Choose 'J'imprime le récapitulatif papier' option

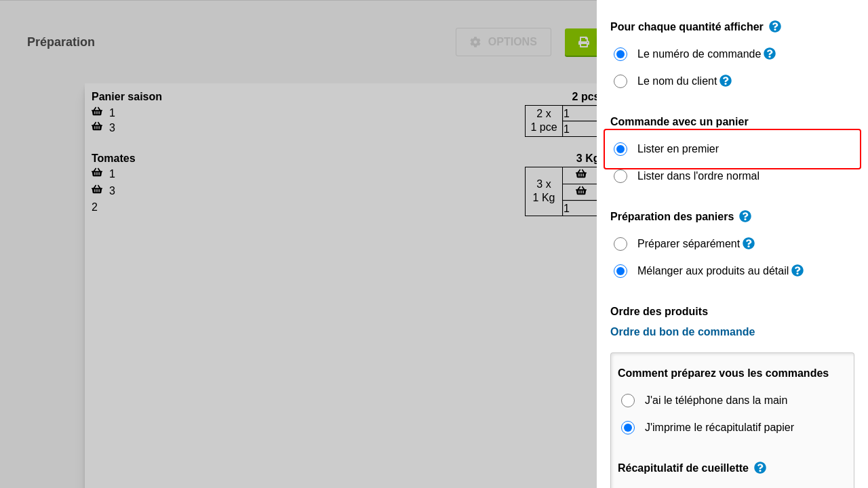628,428
